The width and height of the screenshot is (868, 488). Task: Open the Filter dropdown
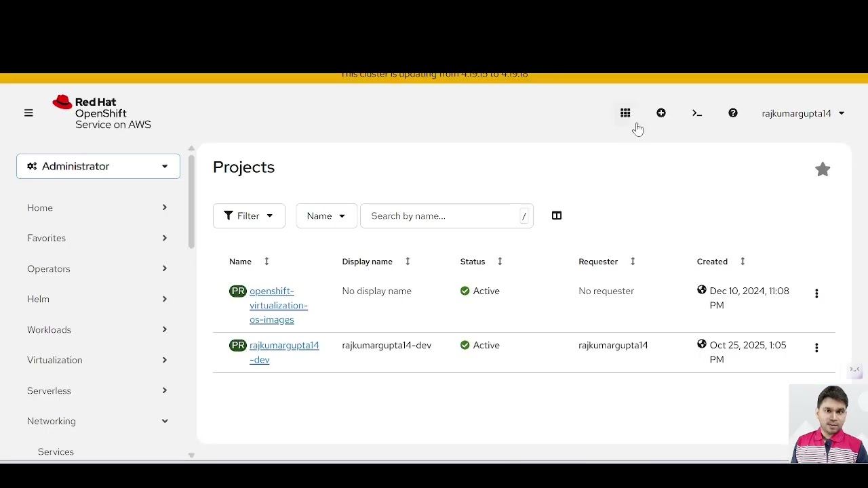tap(249, 216)
